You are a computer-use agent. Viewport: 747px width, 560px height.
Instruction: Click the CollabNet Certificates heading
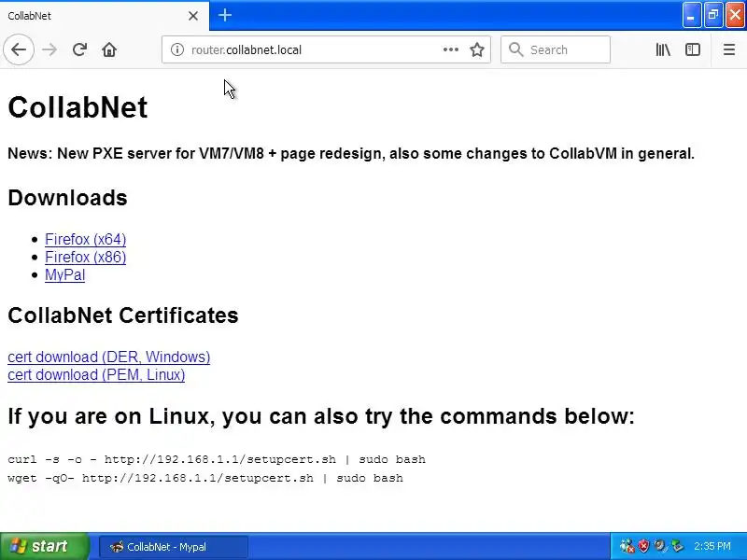point(123,315)
